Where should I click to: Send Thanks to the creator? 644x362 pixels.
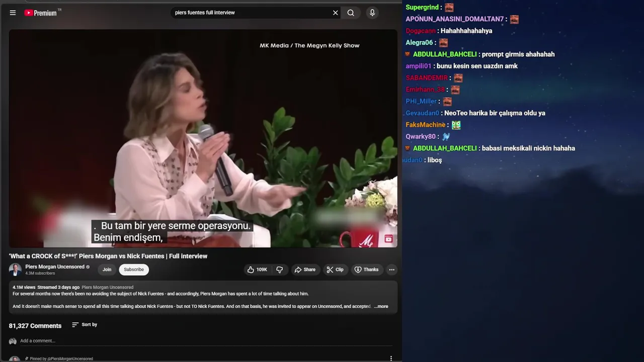pos(366,269)
